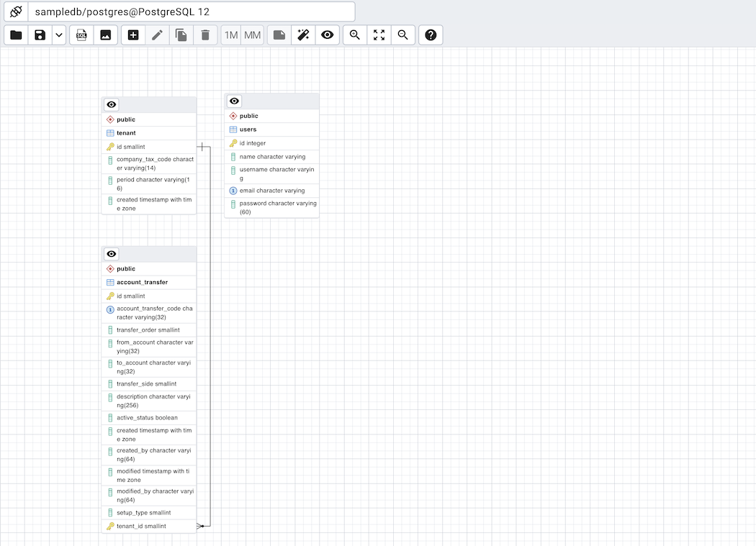756x546 pixels.
Task: Expand the save options dropdown arrow
Action: tap(59, 35)
